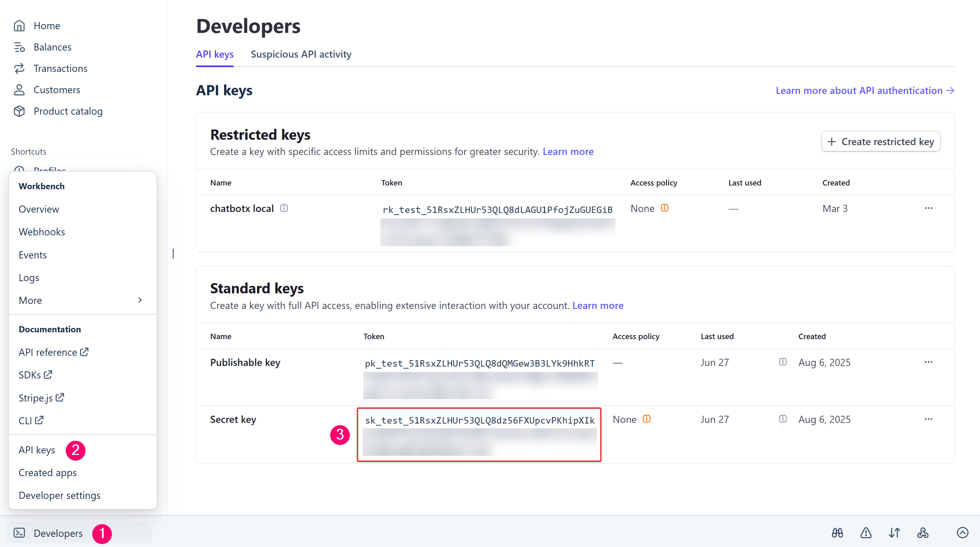The height and width of the screenshot is (547, 980).
Task: Click the Transactions arrows icon
Action: pyautogui.click(x=19, y=68)
